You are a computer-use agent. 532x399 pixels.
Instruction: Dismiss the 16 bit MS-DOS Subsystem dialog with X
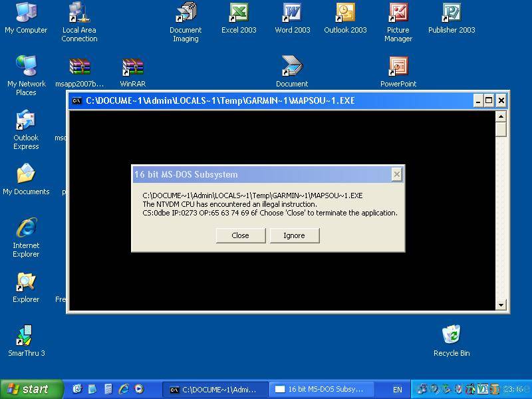(x=396, y=175)
